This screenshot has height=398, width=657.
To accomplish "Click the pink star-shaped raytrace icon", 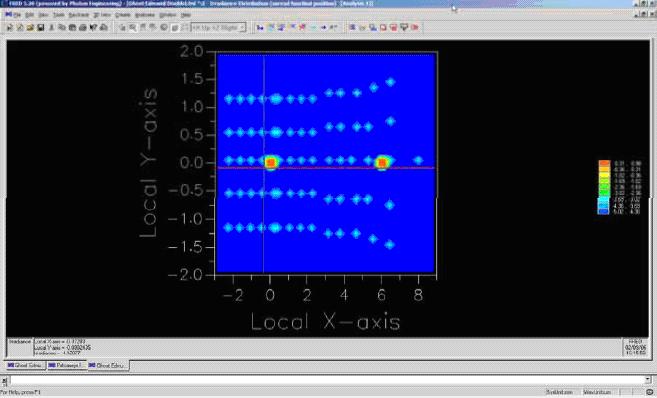I will click(x=302, y=27).
